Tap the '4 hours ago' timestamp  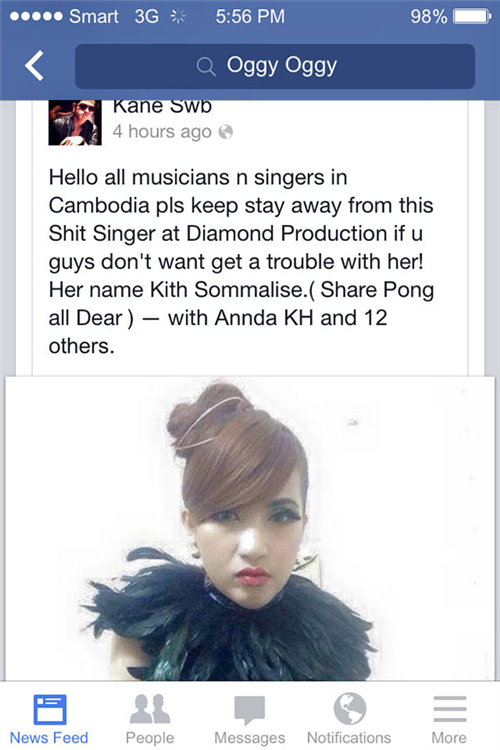(162, 132)
